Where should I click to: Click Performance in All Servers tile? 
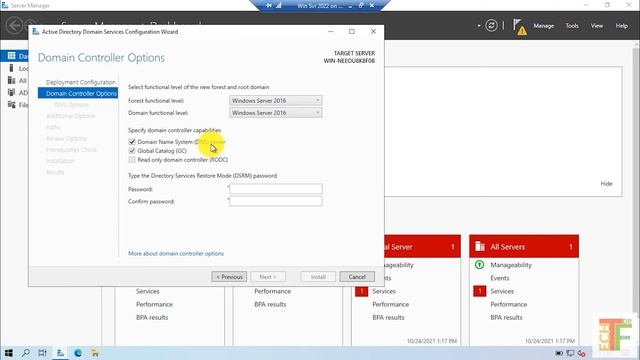coord(509,304)
